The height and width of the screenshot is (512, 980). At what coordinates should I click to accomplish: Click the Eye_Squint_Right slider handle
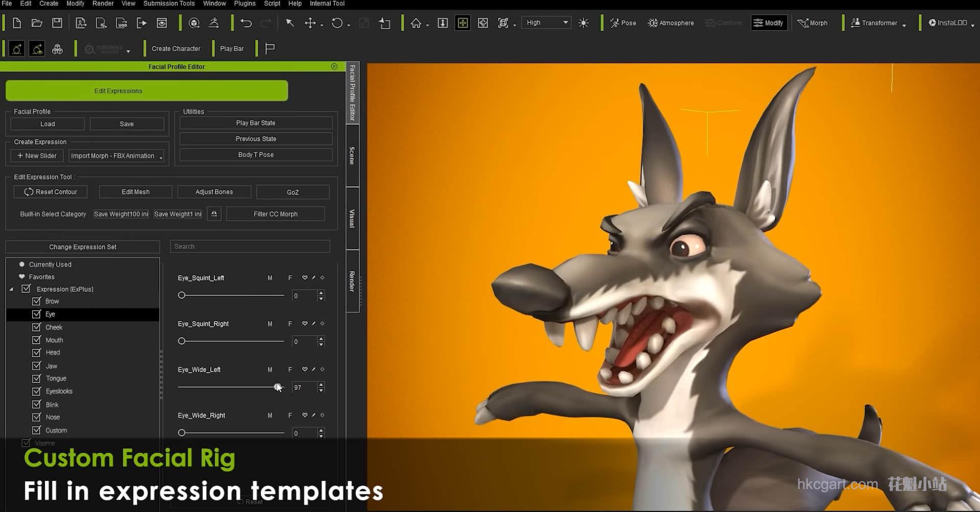pos(182,341)
